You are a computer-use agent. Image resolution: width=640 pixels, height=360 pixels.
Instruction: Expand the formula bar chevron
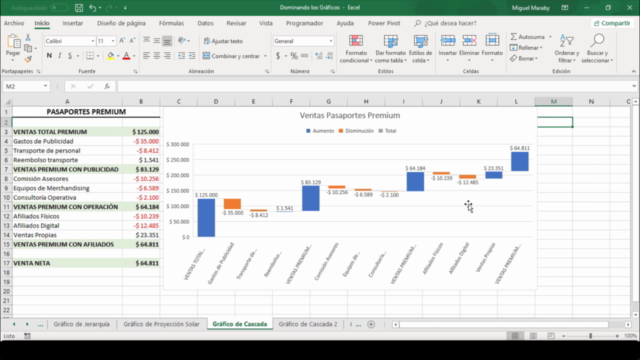(x=634, y=86)
